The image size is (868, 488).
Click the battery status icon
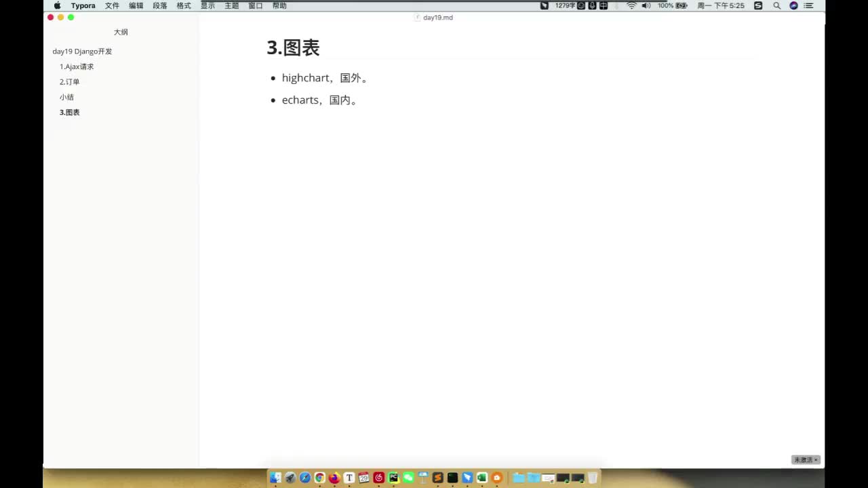[682, 5]
